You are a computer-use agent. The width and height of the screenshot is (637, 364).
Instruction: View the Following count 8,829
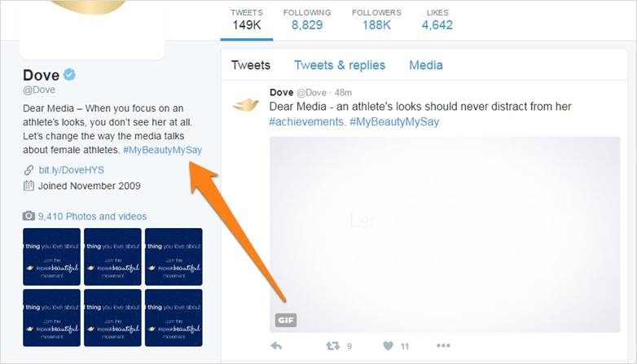pos(307,20)
